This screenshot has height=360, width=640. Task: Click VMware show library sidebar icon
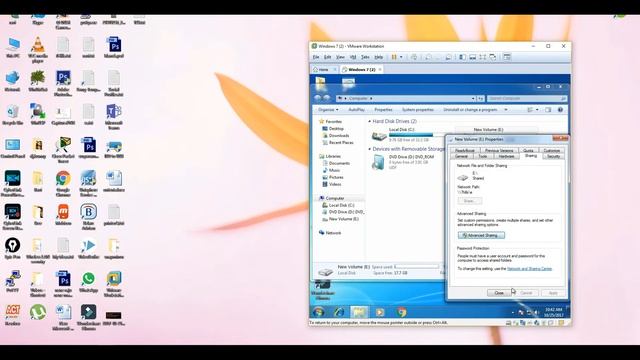pos(462,57)
